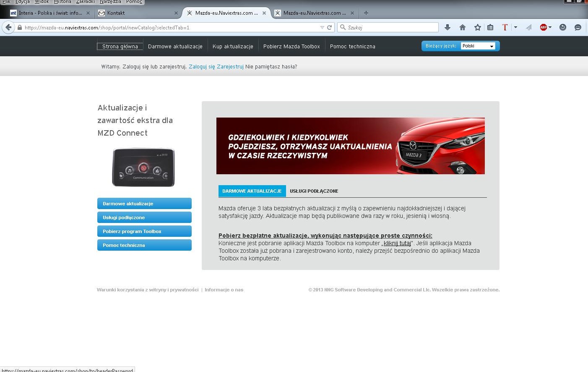588x372 pixels.
Task: Switch to the Usługi Podłączone tab
Action: point(314,191)
